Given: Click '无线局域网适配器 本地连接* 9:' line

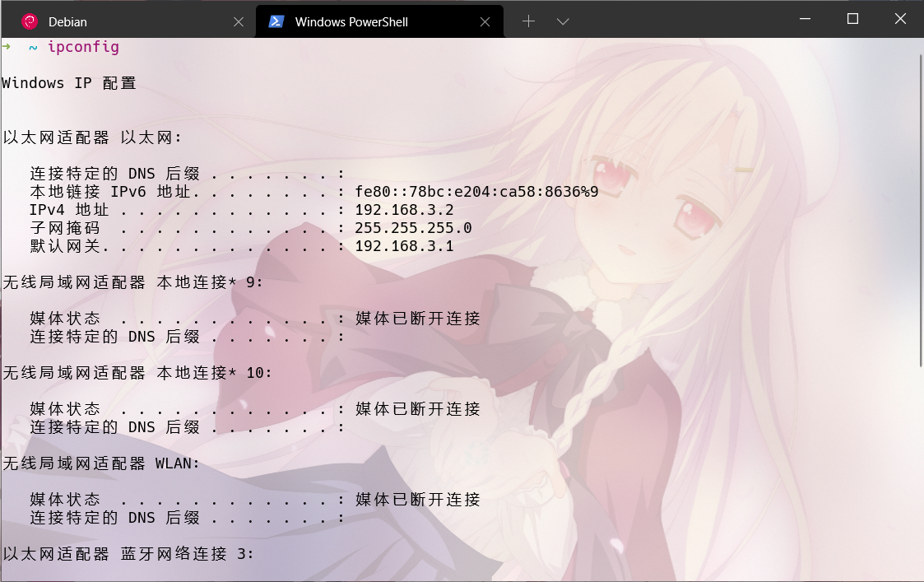Looking at the screenshot, I should (132, 282).
